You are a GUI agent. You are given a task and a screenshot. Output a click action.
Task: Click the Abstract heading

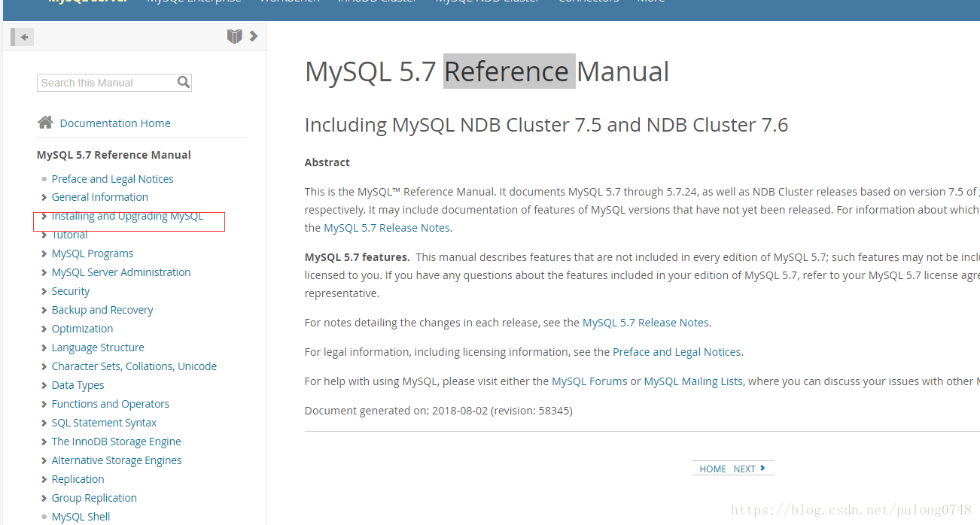[x=327, y=162]
